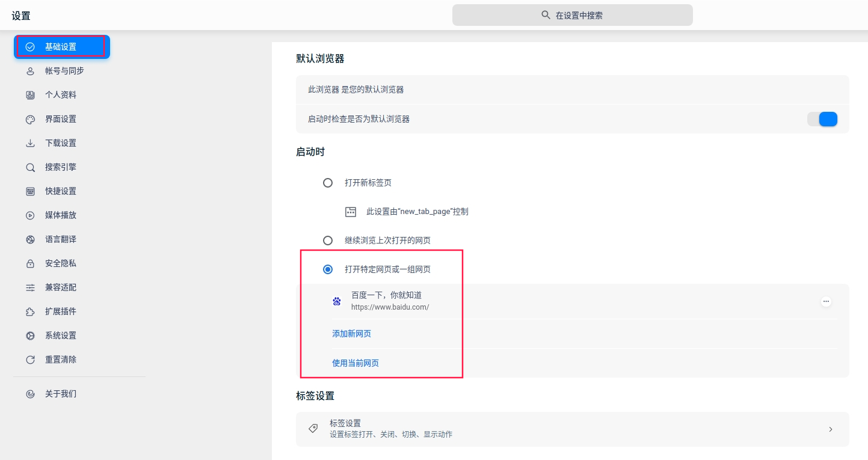Click the 快捷设置 keyboard icon

click(x=30, y=191)
